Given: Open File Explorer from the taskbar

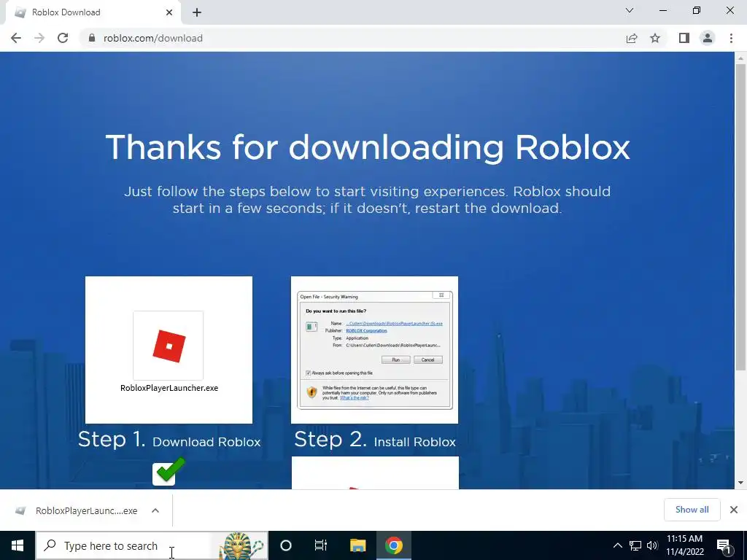Looking at the screenshot, I should tap(357, 545).
